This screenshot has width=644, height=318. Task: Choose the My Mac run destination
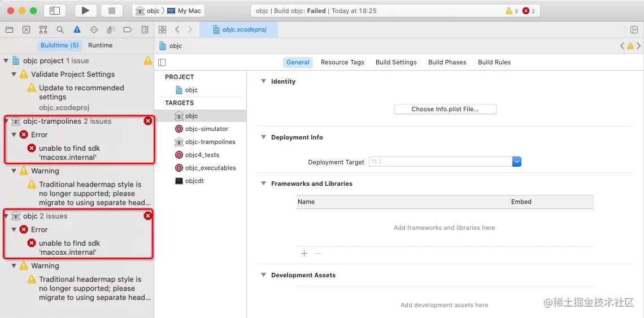coord(184,11)
